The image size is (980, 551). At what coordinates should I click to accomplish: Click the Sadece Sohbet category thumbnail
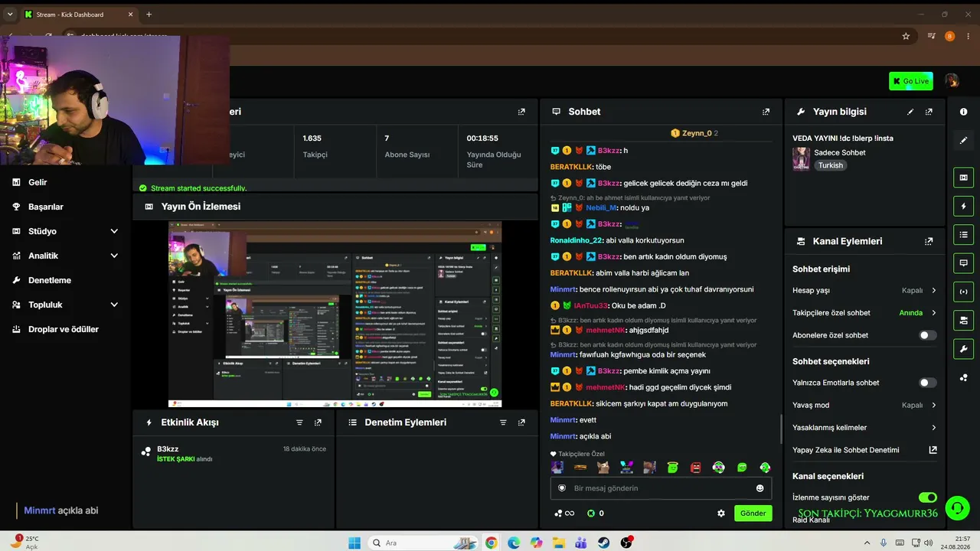point(801,158)
